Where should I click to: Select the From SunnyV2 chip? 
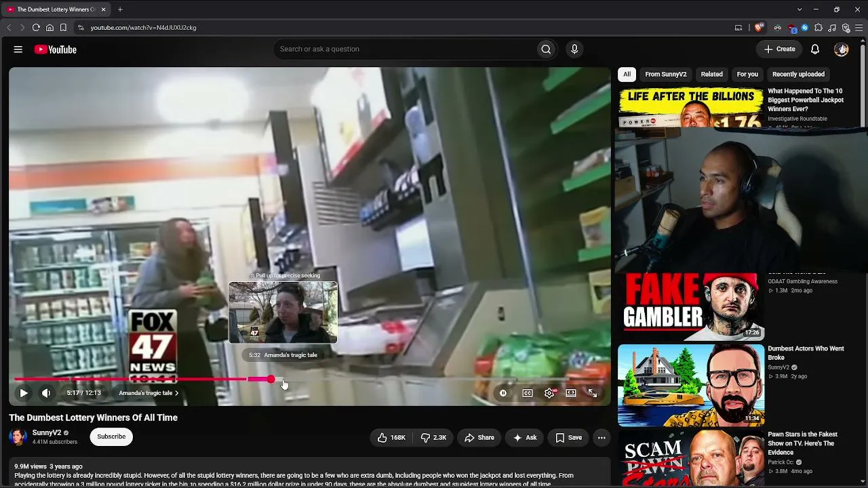[666, 75]
